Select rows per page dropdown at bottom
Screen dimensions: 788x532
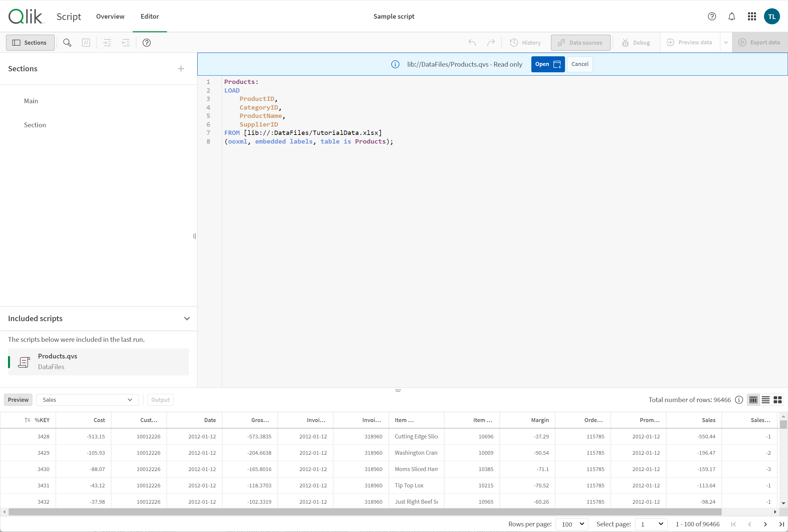pyautogui.click(x=568, y=523)
